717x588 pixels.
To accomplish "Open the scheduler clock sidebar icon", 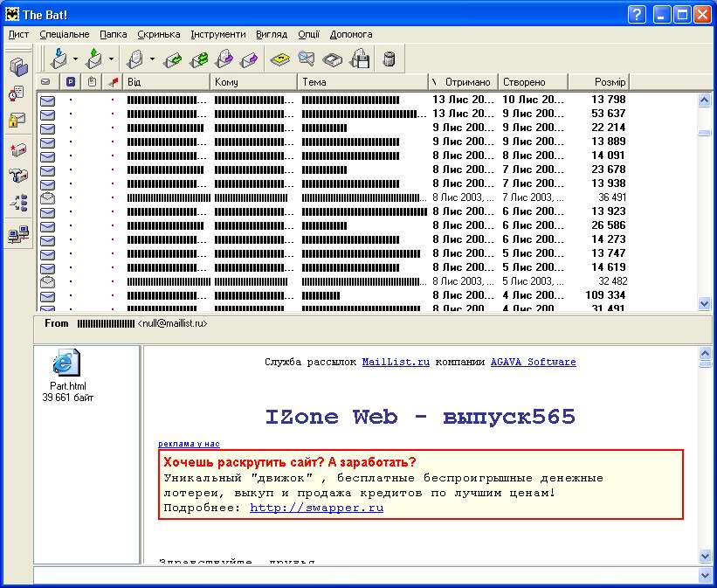I will [18, 93].
